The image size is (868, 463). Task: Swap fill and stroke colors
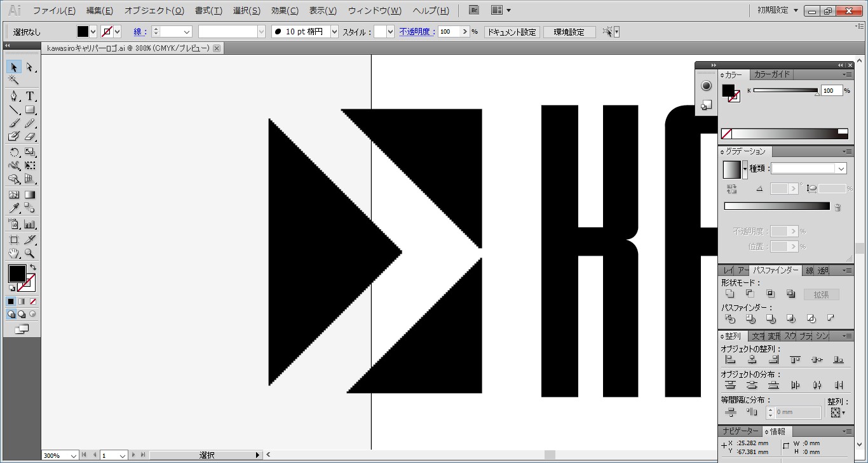(x=33, y=267)
